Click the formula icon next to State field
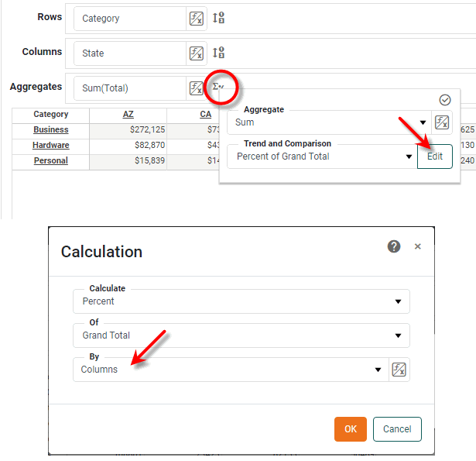Screen dimensions: 476x461 click(197, 53)
